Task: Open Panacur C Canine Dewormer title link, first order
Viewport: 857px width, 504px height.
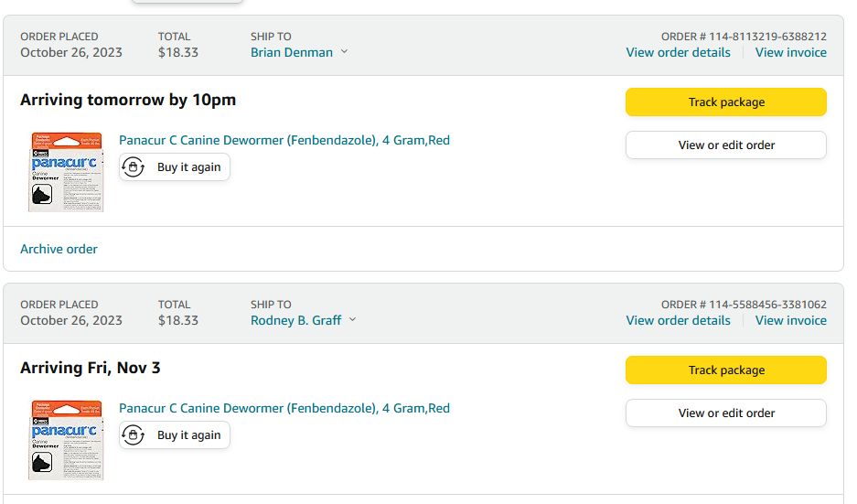Action: (284, 140)
